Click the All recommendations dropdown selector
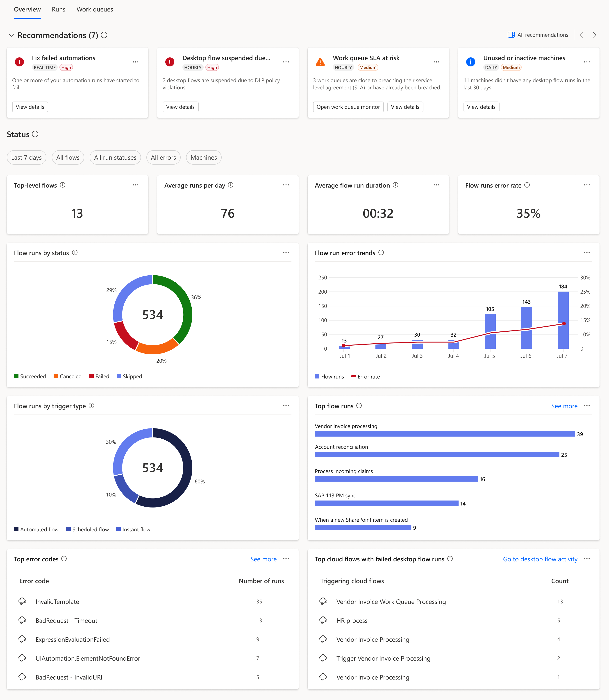 pyautogui.click(x=537, y=34)
